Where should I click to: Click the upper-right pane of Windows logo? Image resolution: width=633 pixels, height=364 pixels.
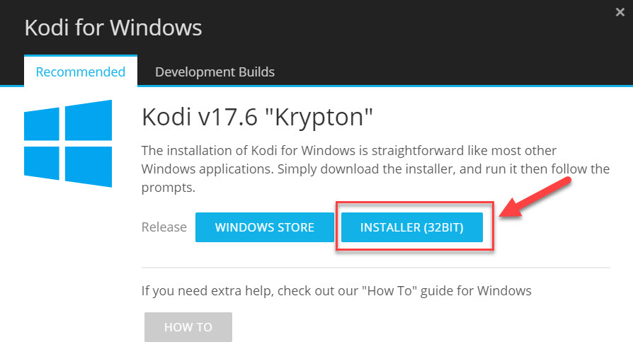click(x=89, y=120)
